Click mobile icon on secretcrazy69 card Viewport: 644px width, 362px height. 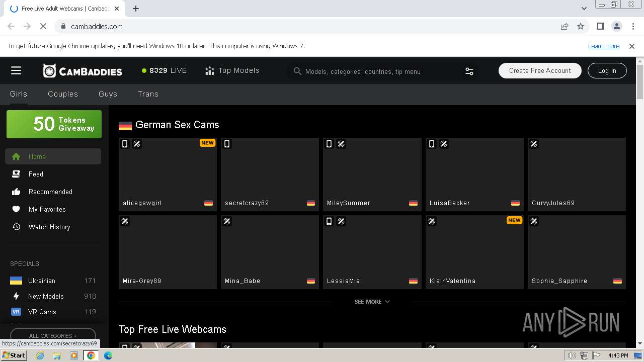[x=227, y=144]
